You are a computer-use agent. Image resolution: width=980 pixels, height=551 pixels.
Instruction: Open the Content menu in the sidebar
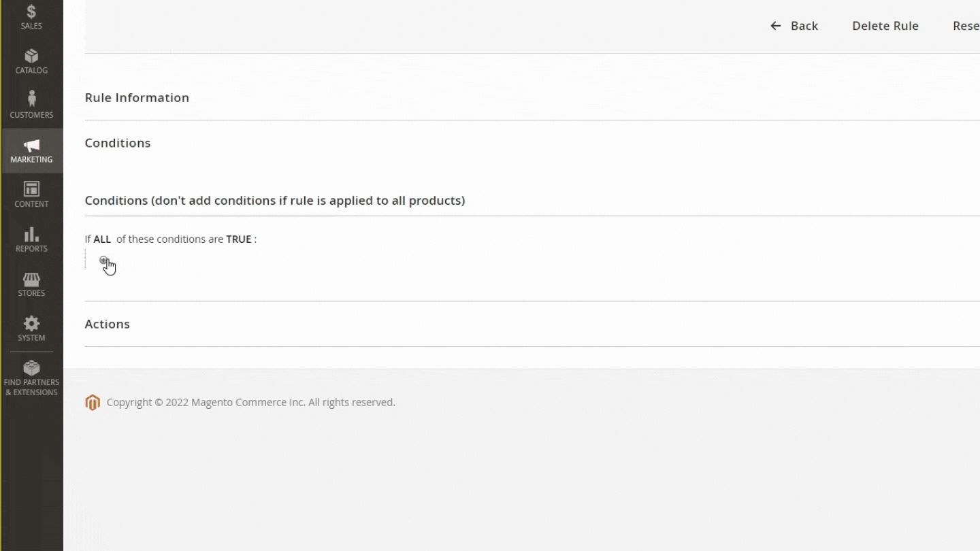31,193
